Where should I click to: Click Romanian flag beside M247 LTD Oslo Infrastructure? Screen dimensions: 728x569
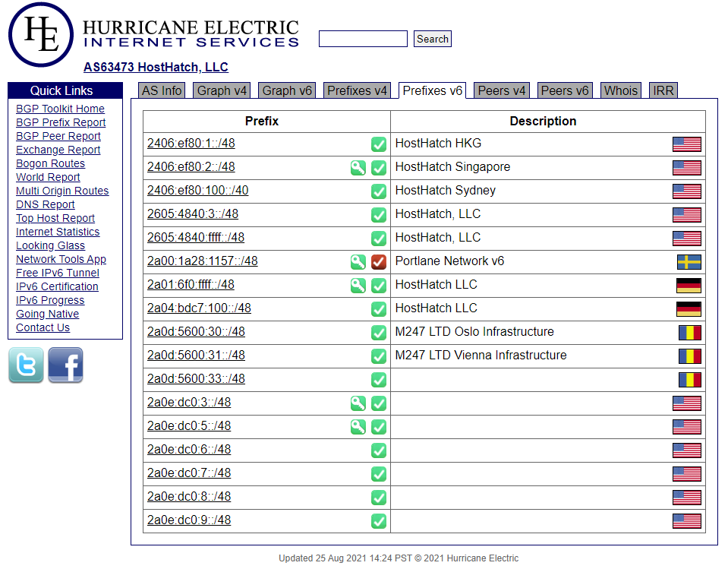coord(689,333)
